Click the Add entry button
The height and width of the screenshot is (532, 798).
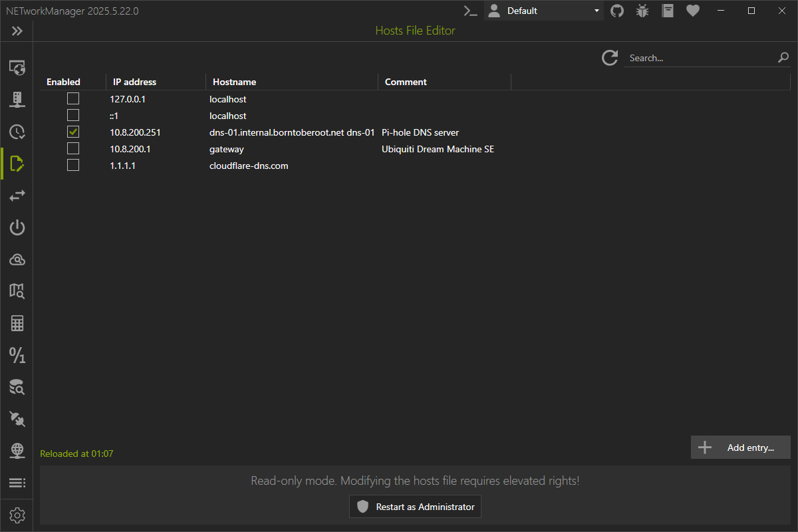tap(741, 448)
